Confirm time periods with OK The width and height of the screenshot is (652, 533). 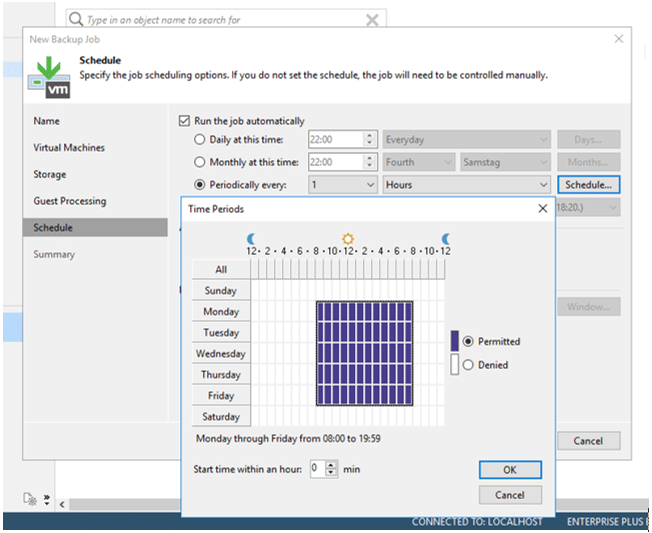point(510,470)
